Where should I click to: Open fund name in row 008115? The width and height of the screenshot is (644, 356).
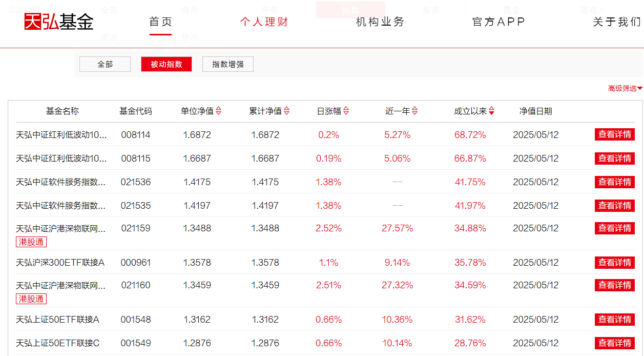61,159
